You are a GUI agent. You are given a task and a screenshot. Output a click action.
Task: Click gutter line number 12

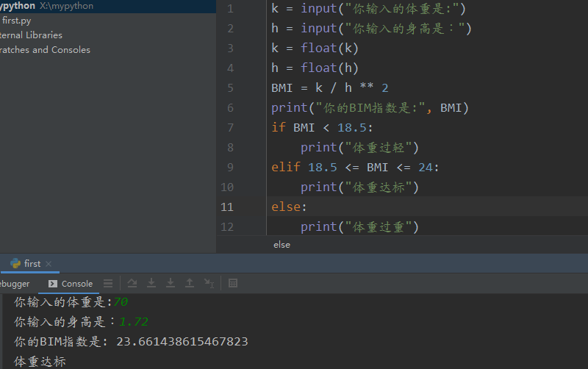[227, 227]
